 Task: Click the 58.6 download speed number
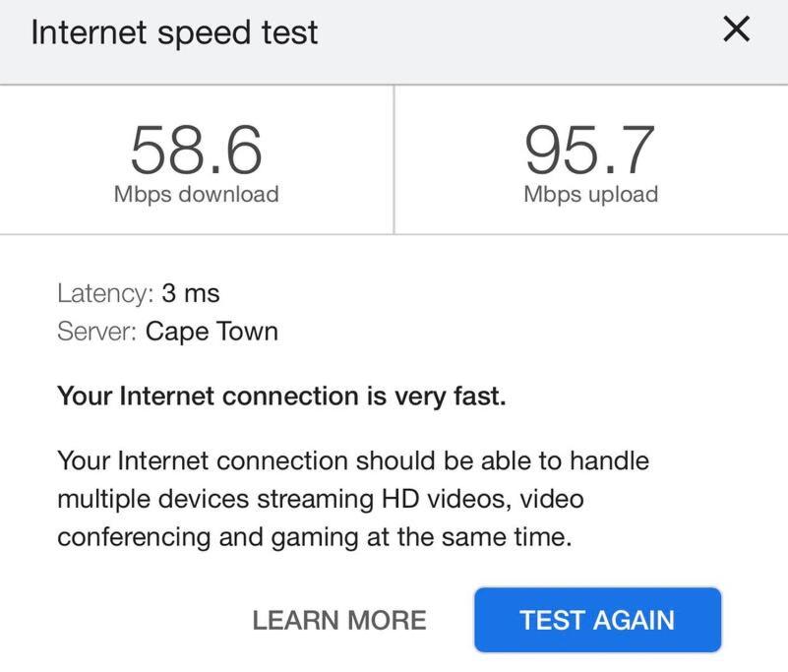click(197, 150)
